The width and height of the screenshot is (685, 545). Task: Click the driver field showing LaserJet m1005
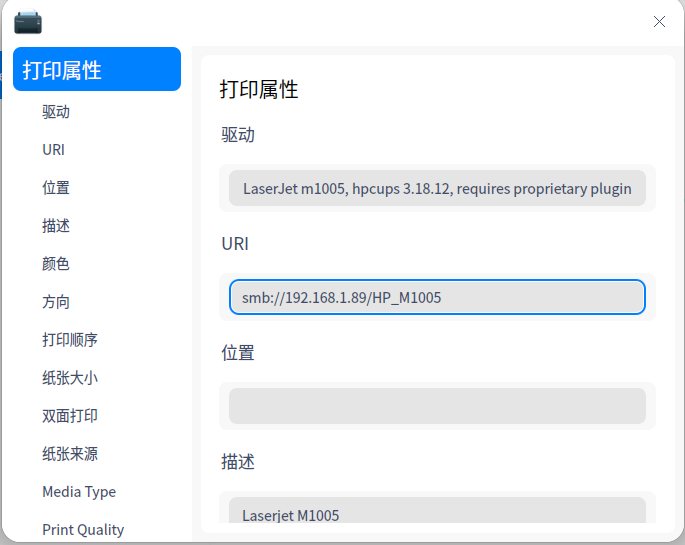[x=437, y=188]
